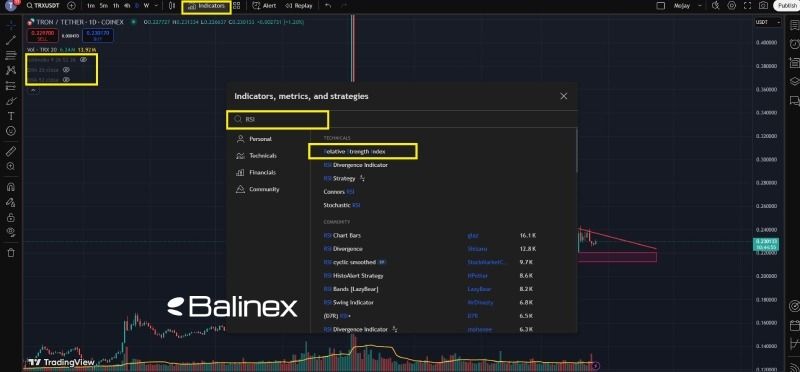Collapse the indicator legend chevron

pyautogui.click(x=33, y=90)
